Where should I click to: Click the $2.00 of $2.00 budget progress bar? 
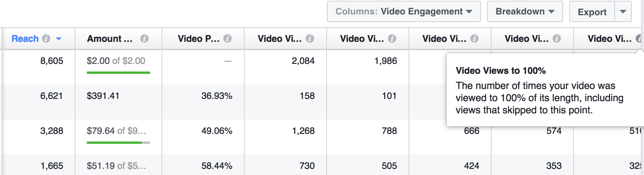pos(119,73)
